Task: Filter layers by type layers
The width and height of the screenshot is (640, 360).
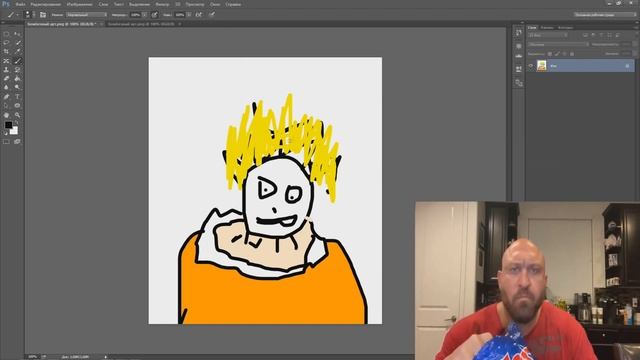Action: point(601,36)
